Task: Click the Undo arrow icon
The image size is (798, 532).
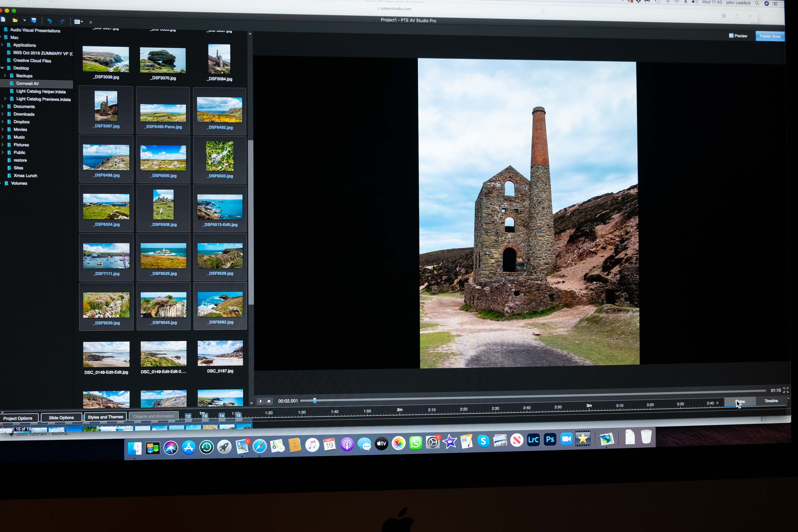Action: [50, 21]
